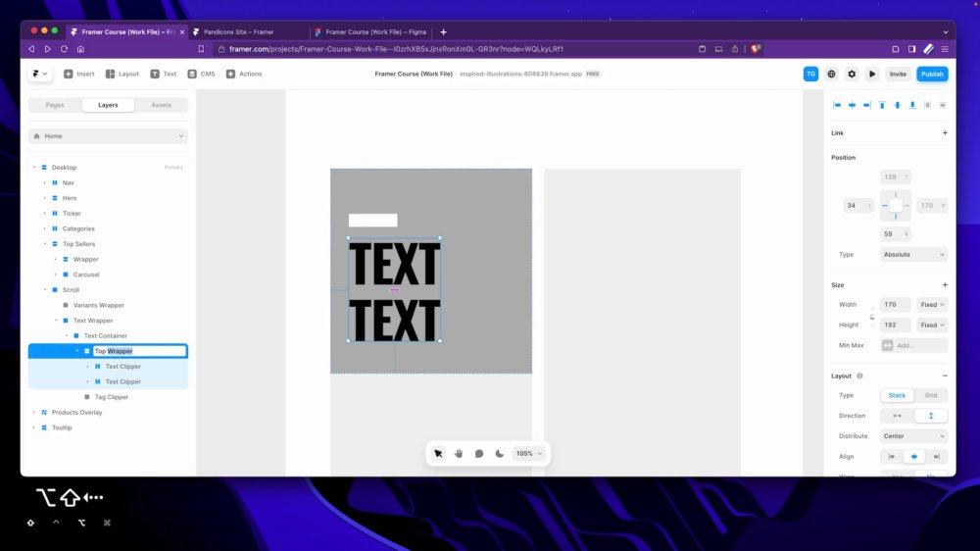
Task: Open the Layout menu in toolbar
Action: [x=122, y=74]
